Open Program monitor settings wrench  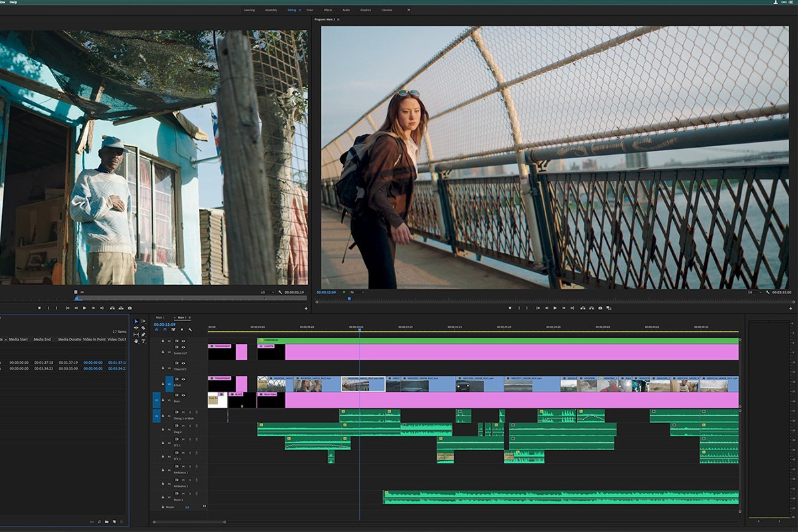[768, 292]
